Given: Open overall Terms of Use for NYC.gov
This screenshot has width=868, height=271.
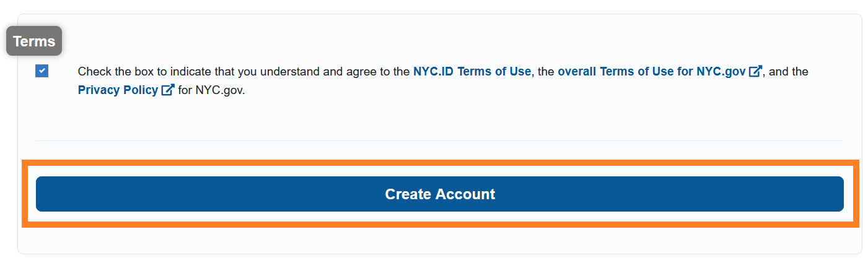Looking at the screenshot, I should coord(651,72).
